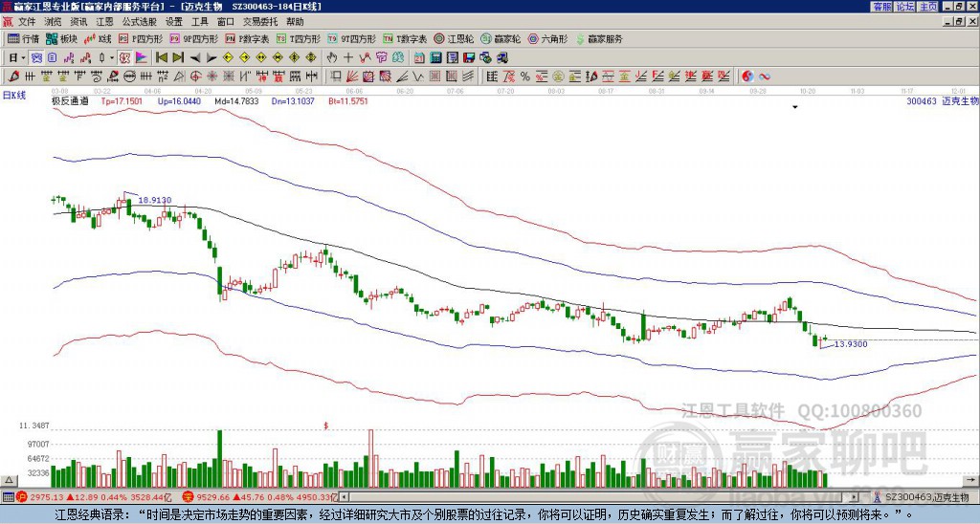980x524 pixels.
Task: Open the T四方形 tool
Action: point(299,38)
